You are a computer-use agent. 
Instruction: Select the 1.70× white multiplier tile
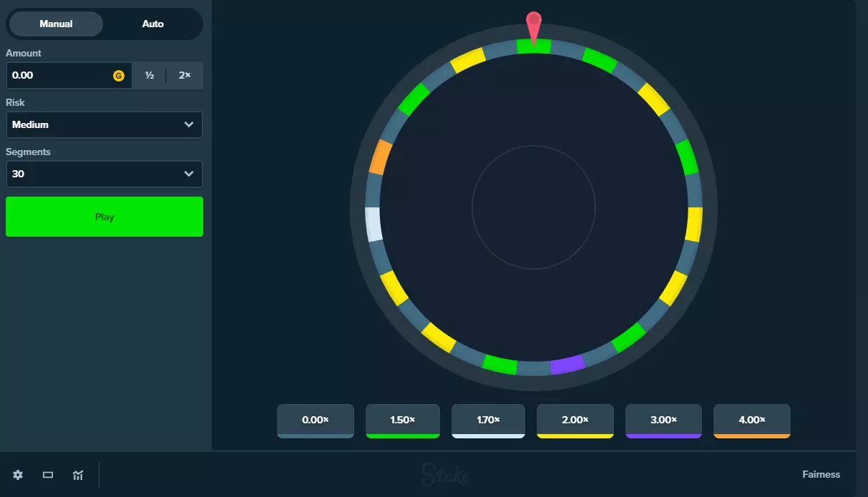coord(488,420)
